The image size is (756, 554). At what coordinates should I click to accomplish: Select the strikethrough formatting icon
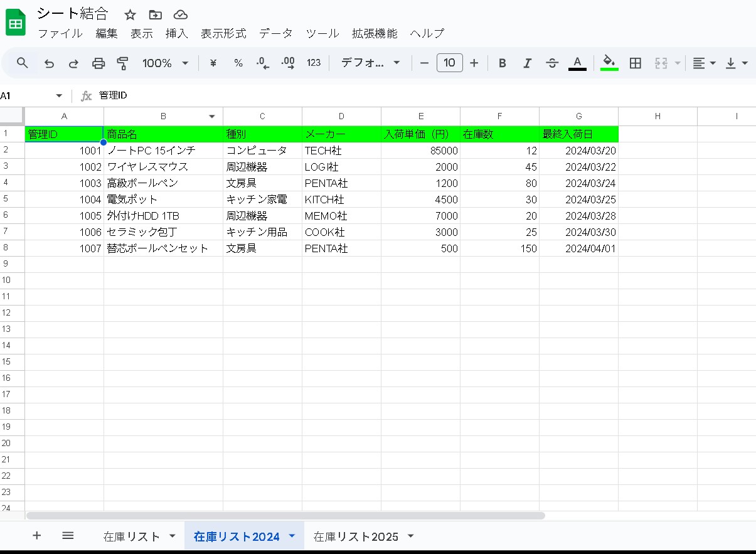click(551, 63)
